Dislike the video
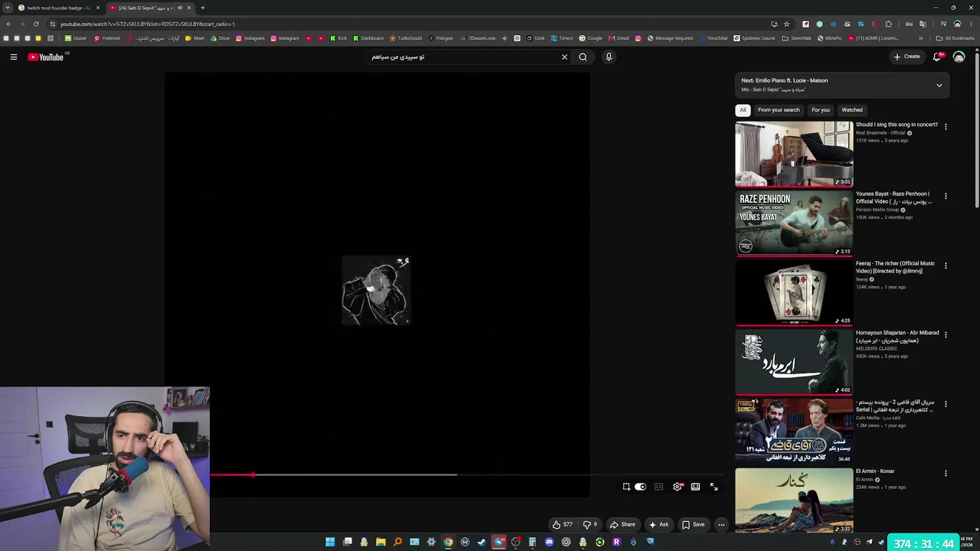Screen dimensions: 980x551 pos(590,525)
